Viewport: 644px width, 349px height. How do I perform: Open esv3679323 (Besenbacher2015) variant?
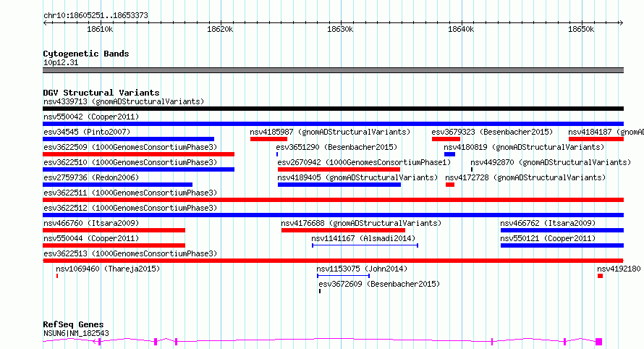click(492, 132)
